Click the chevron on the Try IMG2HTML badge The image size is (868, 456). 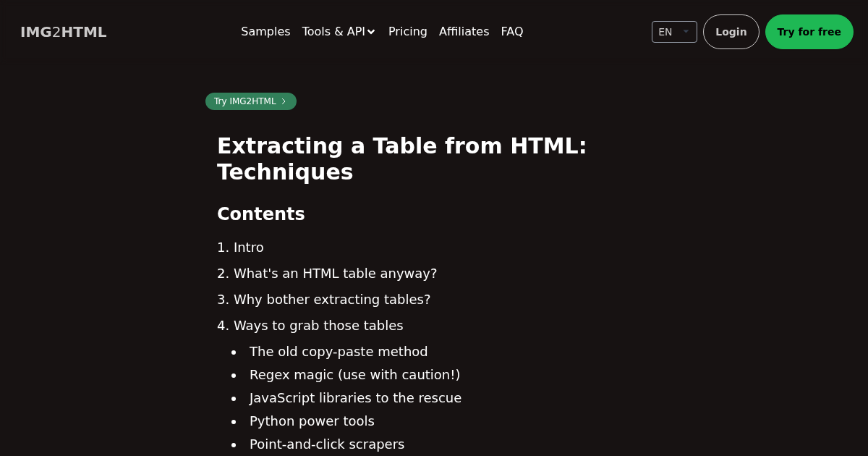tap(284, 101)
